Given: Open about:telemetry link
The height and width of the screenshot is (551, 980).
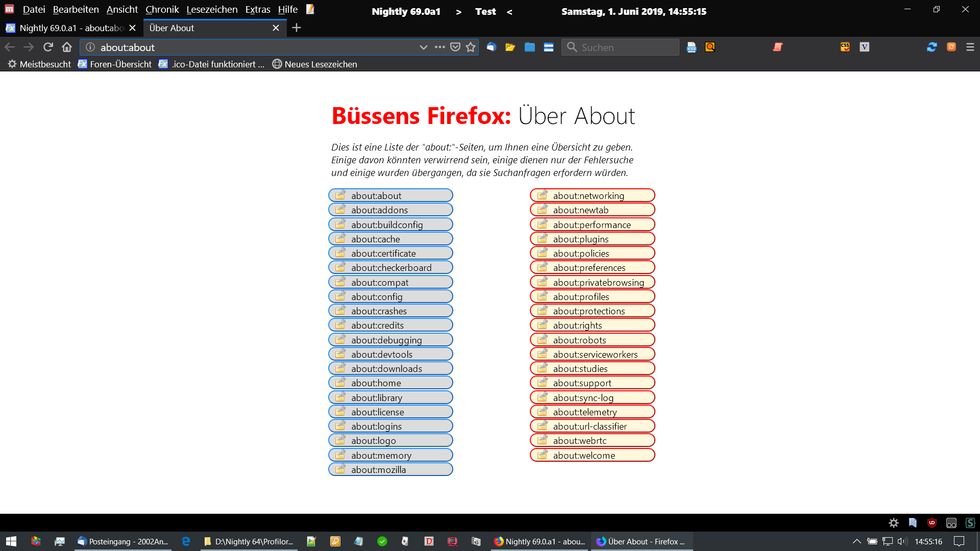Looking at the screenshot, I should coord(585,412).
